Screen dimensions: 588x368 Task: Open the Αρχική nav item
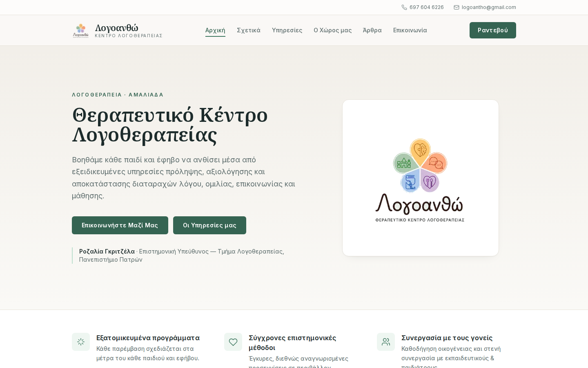pos(215,30)
